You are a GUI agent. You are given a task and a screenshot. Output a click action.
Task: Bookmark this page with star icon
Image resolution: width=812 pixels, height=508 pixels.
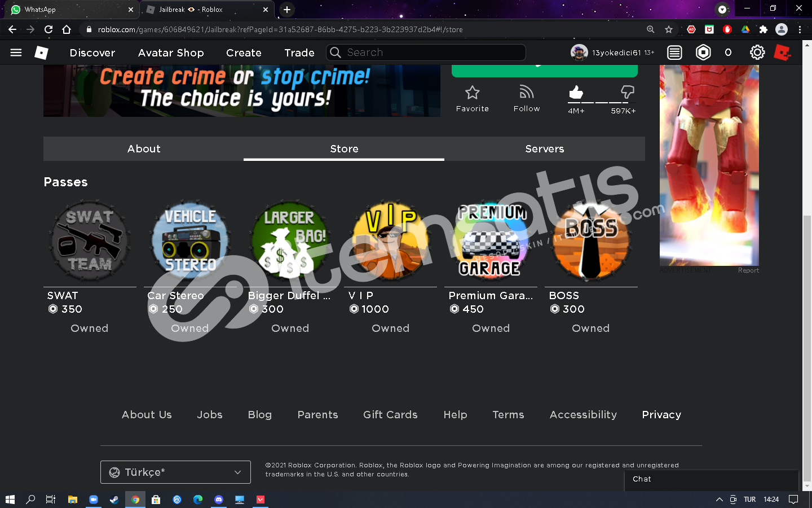[669, 29]
